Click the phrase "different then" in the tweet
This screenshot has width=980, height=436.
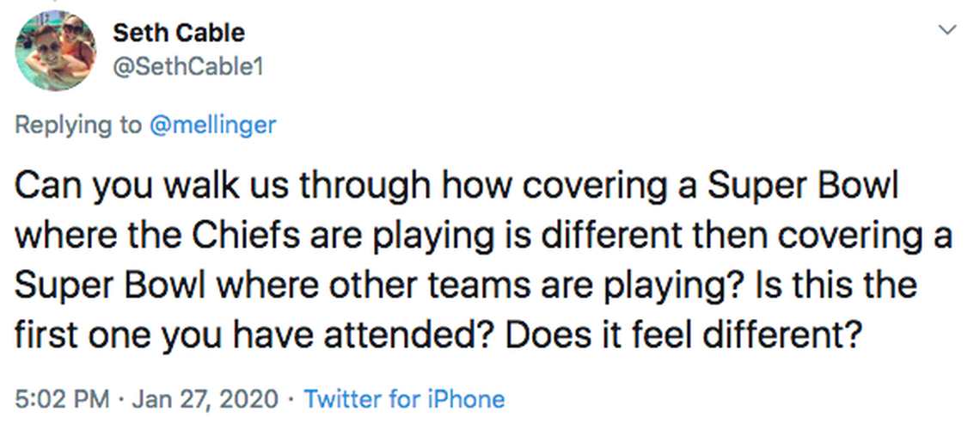pyautogui.click(x=628, y=236)
